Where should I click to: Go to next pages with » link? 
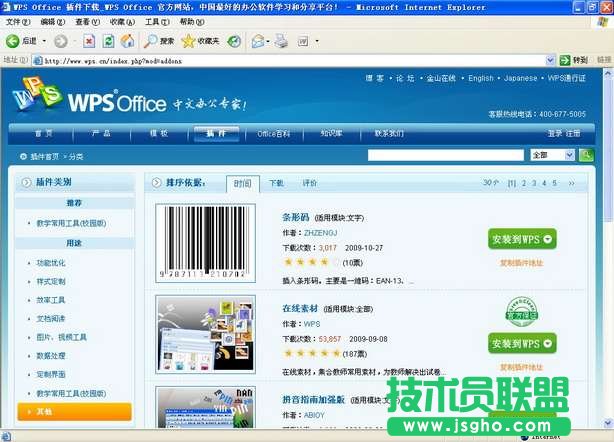click(x=572, y=183)
